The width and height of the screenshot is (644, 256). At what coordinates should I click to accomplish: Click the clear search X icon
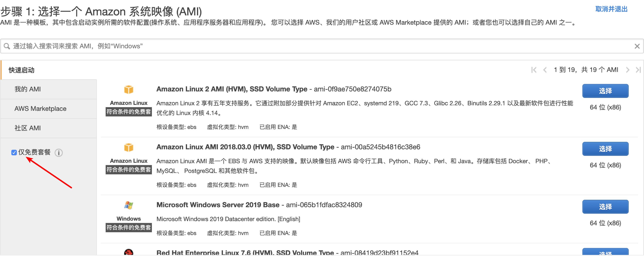[x=637, y=46]
